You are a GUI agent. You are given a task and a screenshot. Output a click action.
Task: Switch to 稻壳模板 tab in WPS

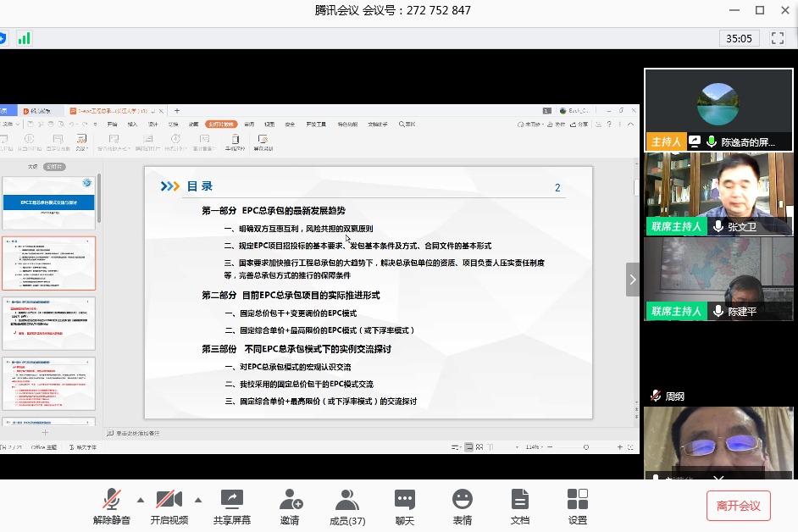(x=40, y=110)
